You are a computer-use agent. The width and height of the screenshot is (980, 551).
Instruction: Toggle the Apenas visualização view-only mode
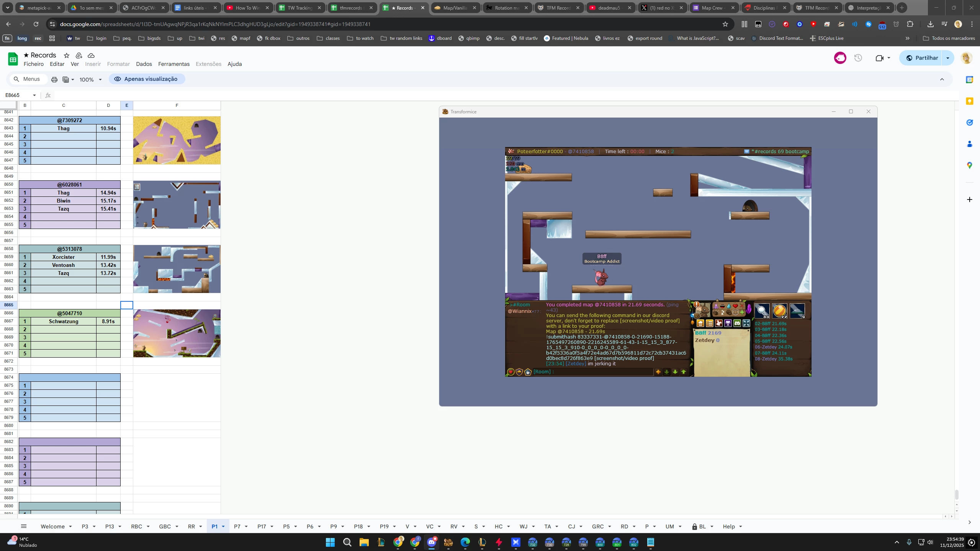pos(147,79)
